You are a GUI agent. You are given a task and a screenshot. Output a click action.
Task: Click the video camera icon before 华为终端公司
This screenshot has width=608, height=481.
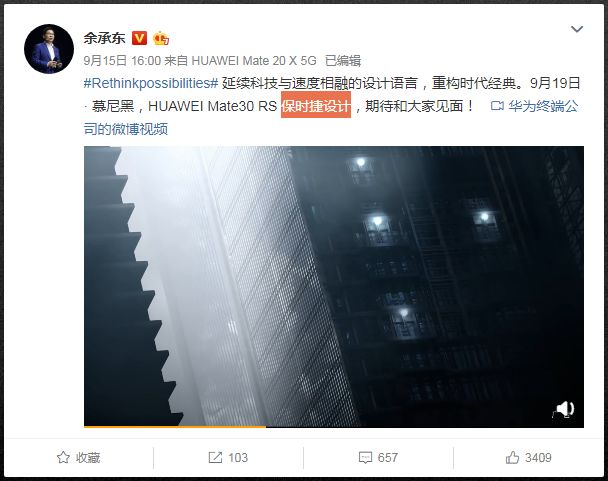(x=497, y=106)
